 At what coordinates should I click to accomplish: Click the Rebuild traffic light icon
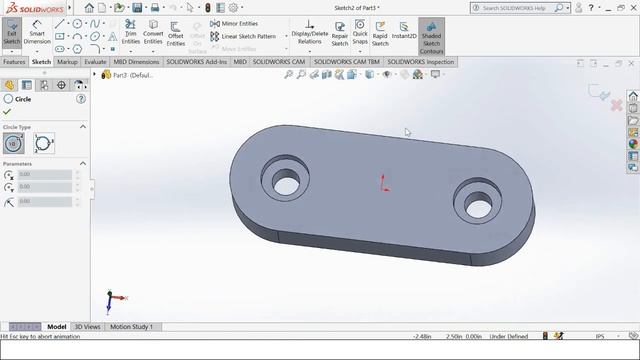(x=208, y=7)
